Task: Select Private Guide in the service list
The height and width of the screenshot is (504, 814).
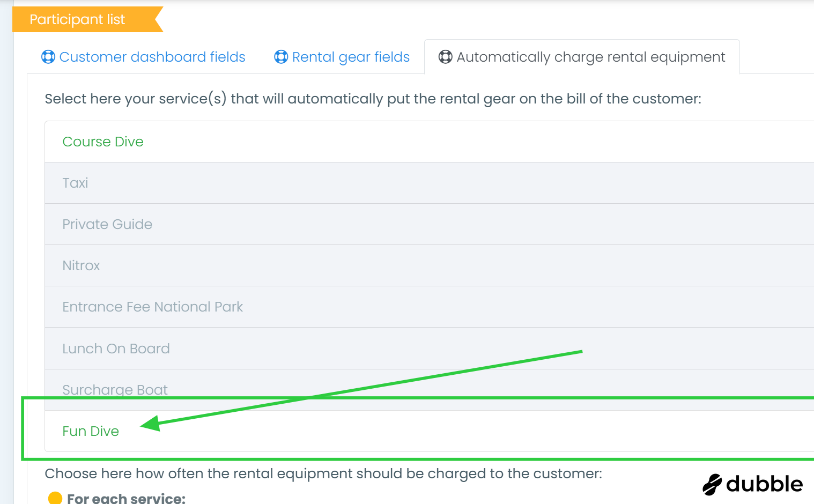Action: coord(107,224)
